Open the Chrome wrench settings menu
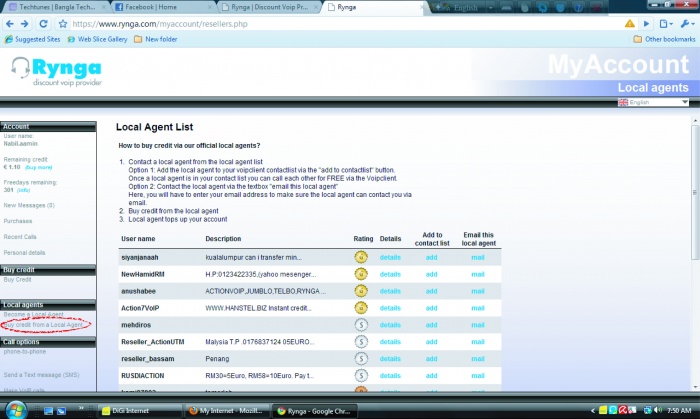Viewport: 700px width, 419px height. [687, 24]
